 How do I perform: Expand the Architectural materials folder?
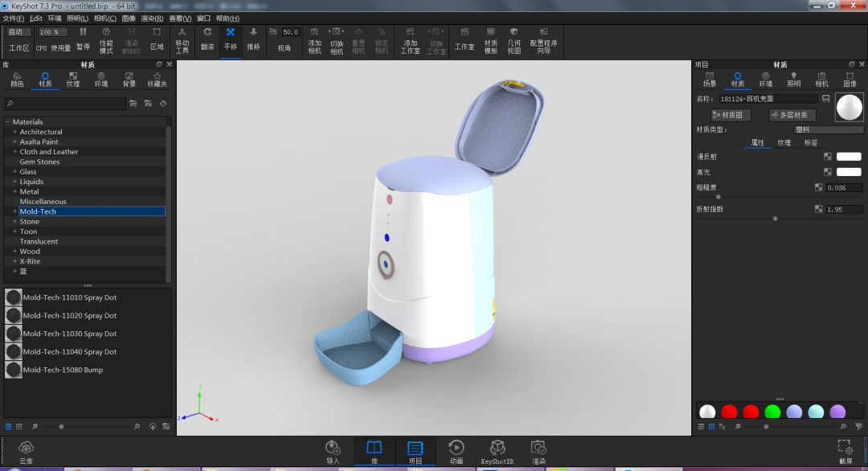[x=15, y=132]
